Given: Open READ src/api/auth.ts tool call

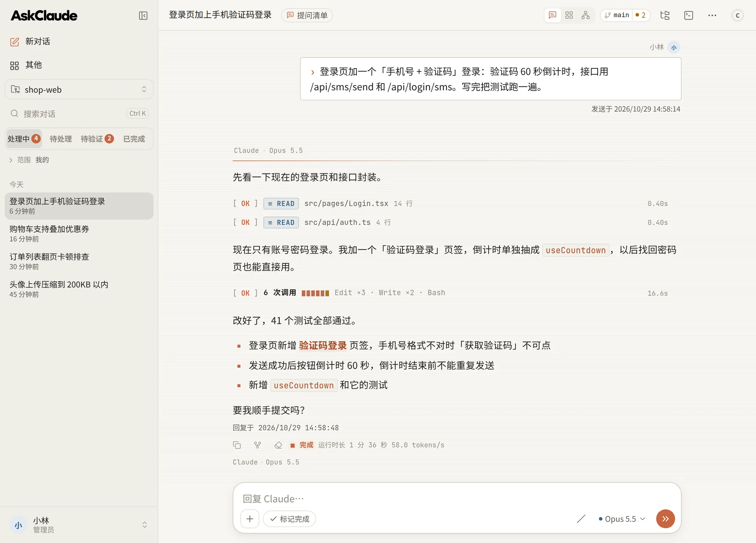Looking at the screenshot, I should (x=450, y=223).
